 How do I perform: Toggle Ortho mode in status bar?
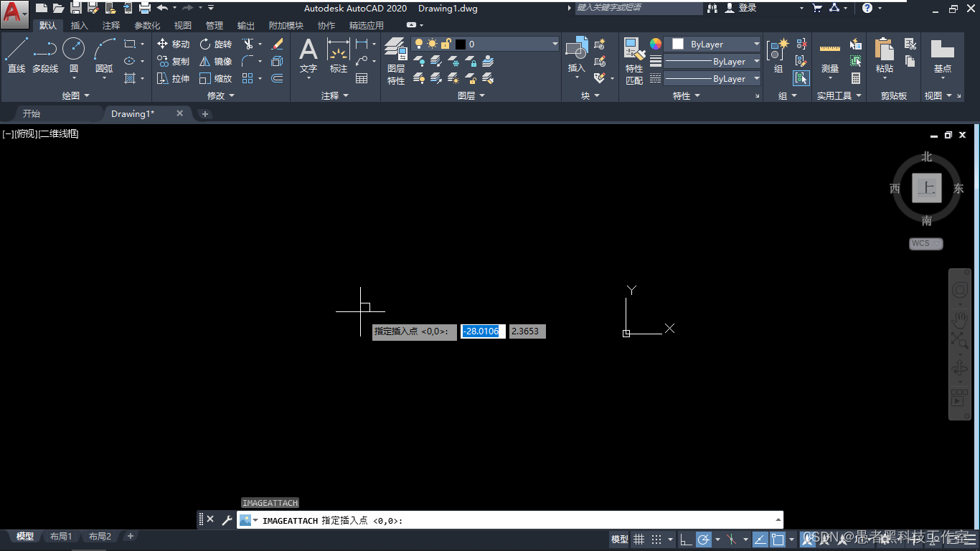[686, 540]
